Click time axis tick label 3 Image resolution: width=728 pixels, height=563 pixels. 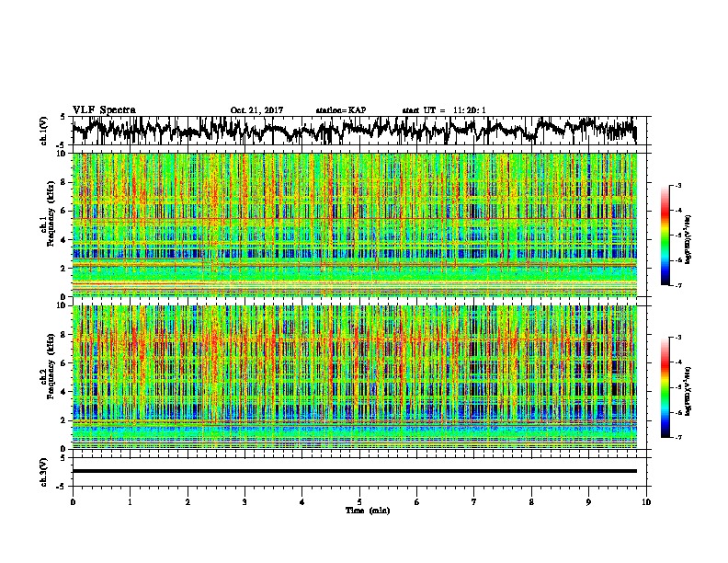pos(245,502)
